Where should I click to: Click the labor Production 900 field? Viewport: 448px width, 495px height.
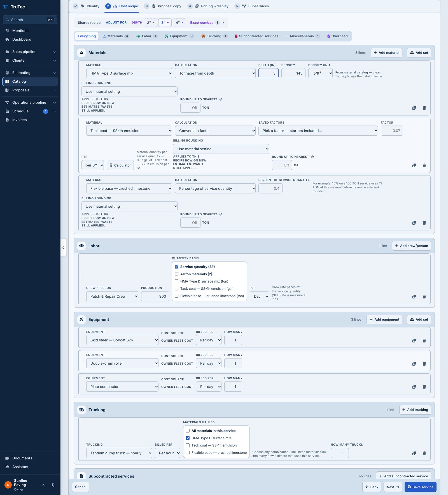155,296
